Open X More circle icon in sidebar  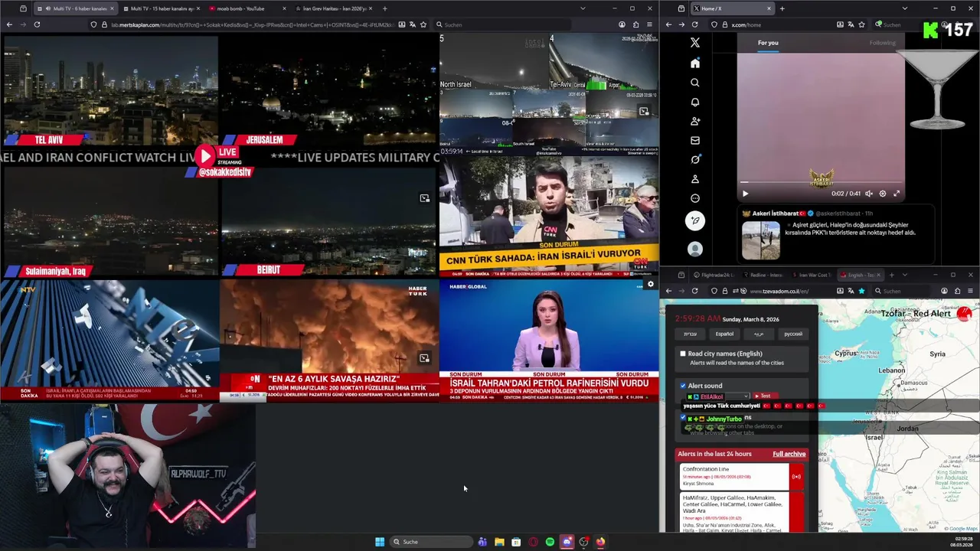pos(695,198)
